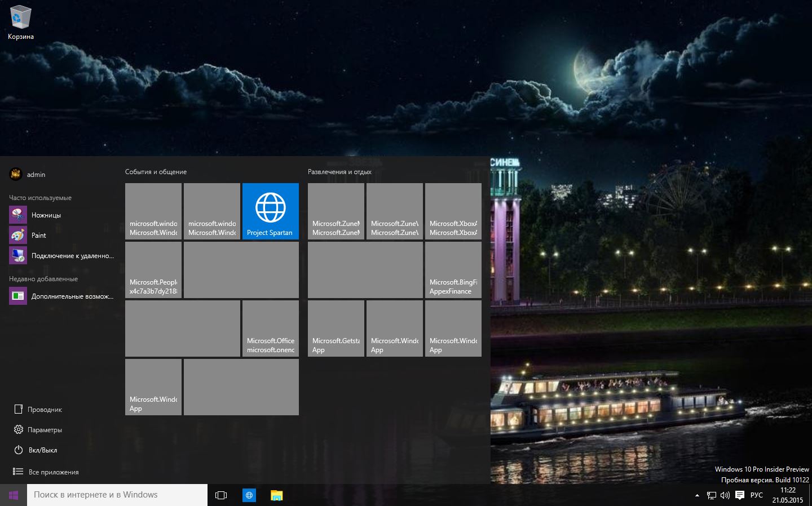The width and height of the screenshot is (812, 506).
Task: Switch РУС input language indicator
Action: click(757, 495)
